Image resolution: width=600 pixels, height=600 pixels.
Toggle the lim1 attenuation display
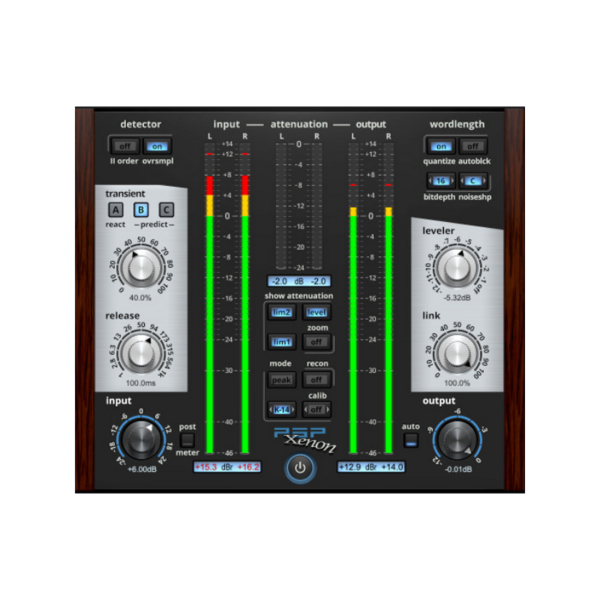coord(282,342)
